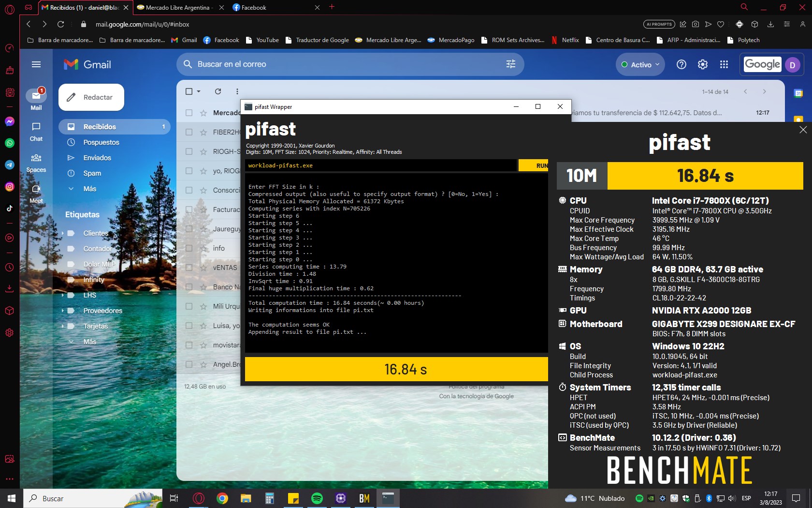
Task: Close the BenchMate result panel X
Action: point(803,130)
